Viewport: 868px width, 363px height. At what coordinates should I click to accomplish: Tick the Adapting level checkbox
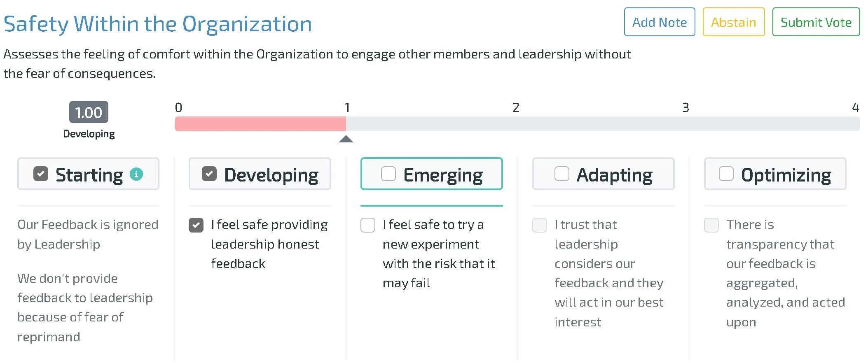click(x=562, y=174)
